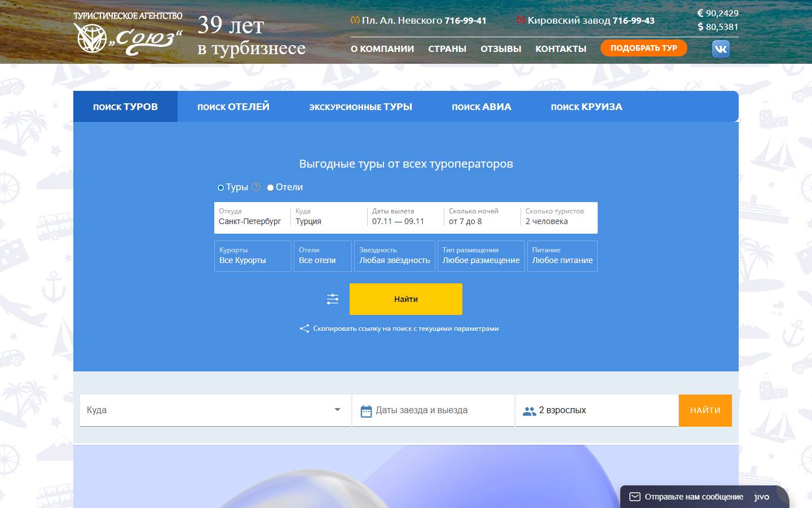Click the calendar icon in date field

coord(366,411)
